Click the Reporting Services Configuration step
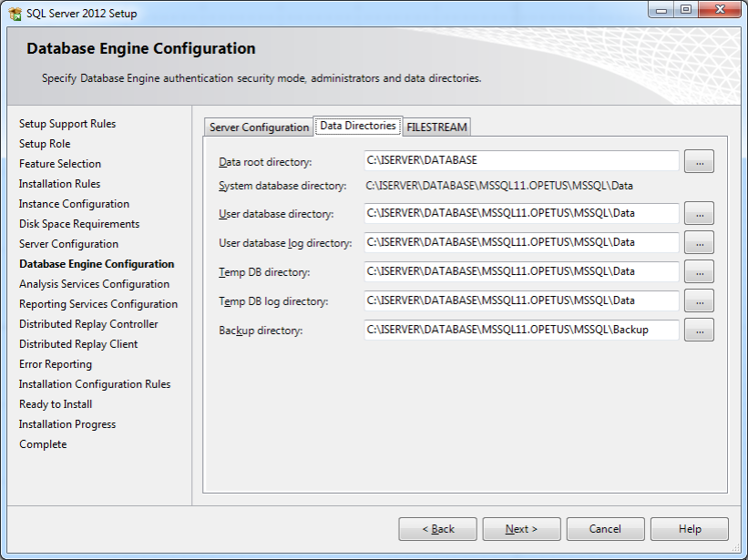 [x=98, y=304]
